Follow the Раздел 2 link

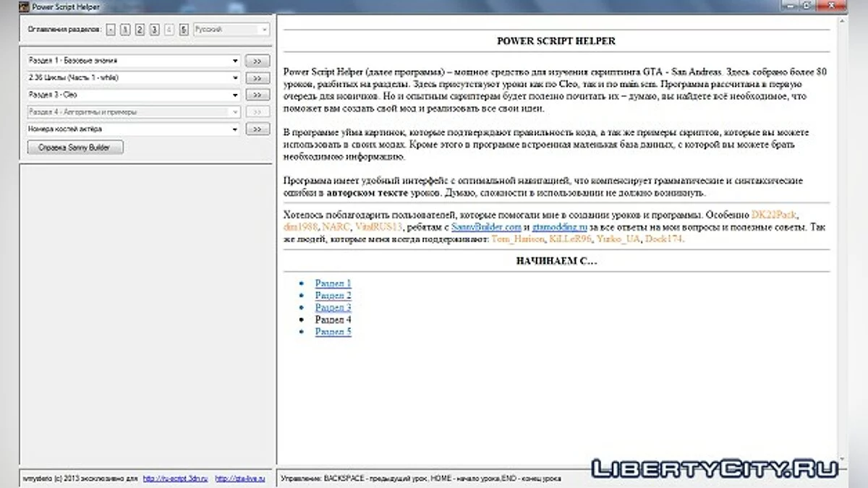point(333,295)
